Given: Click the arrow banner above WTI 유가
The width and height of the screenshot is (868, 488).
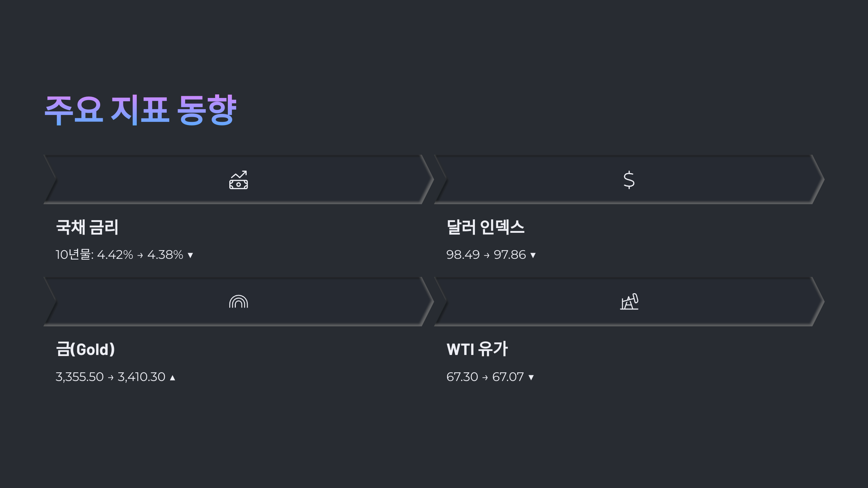Looking at the screenshot, I should click(629, 301).
